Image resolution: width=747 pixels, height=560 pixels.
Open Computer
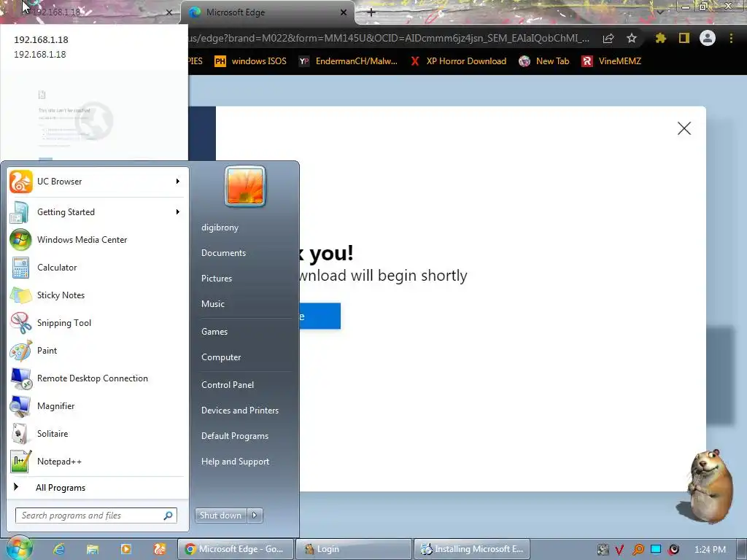[221, 357]
